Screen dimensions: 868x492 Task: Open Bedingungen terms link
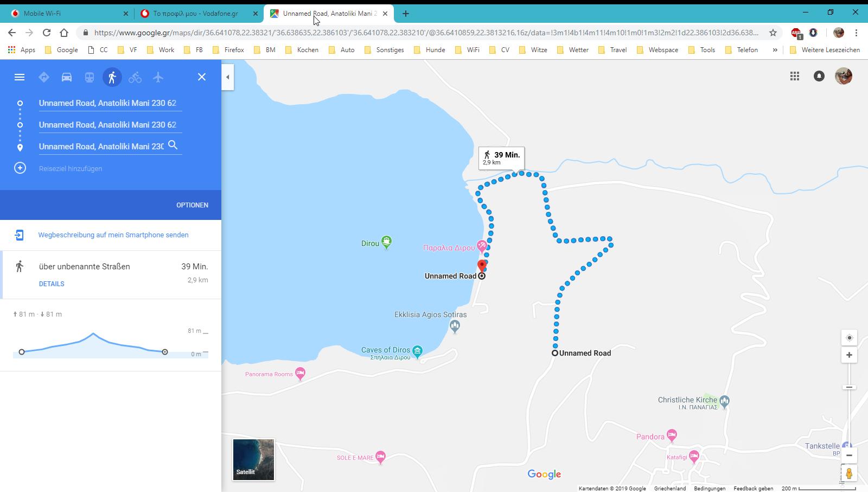tap(710, 488)
